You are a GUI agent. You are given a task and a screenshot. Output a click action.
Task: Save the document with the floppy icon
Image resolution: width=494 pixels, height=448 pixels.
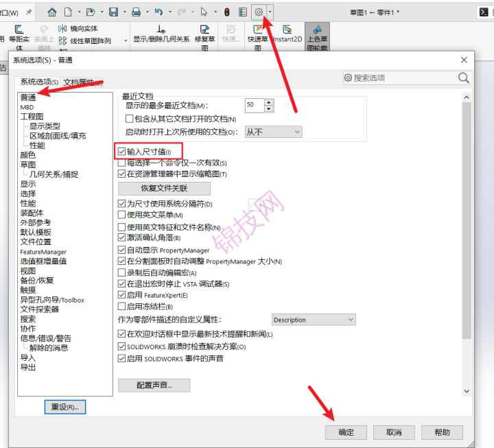tap(113, 12)
